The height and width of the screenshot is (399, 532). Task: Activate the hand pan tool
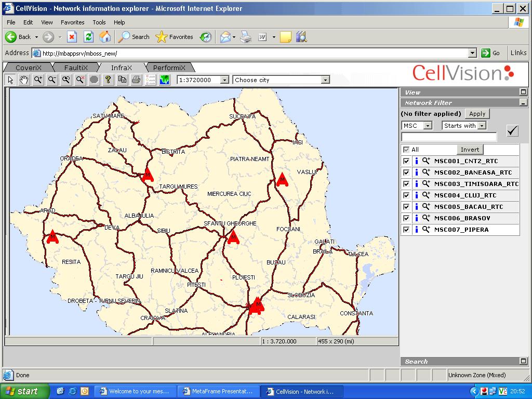(x=24, y=80)
